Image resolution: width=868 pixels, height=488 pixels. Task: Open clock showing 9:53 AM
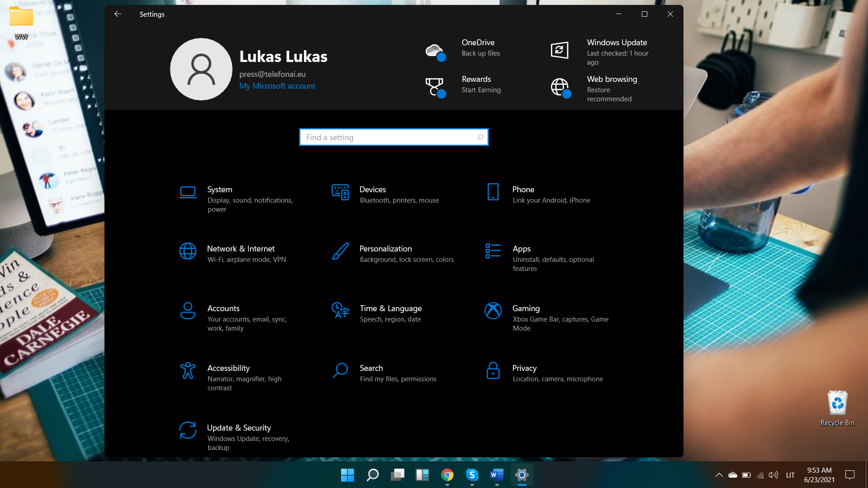(819, 475)
